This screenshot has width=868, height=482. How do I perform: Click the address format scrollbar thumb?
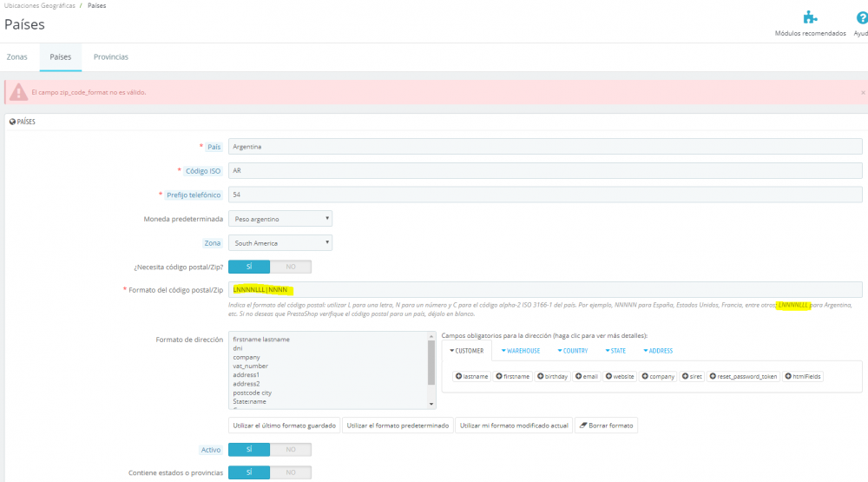(431, 362)
